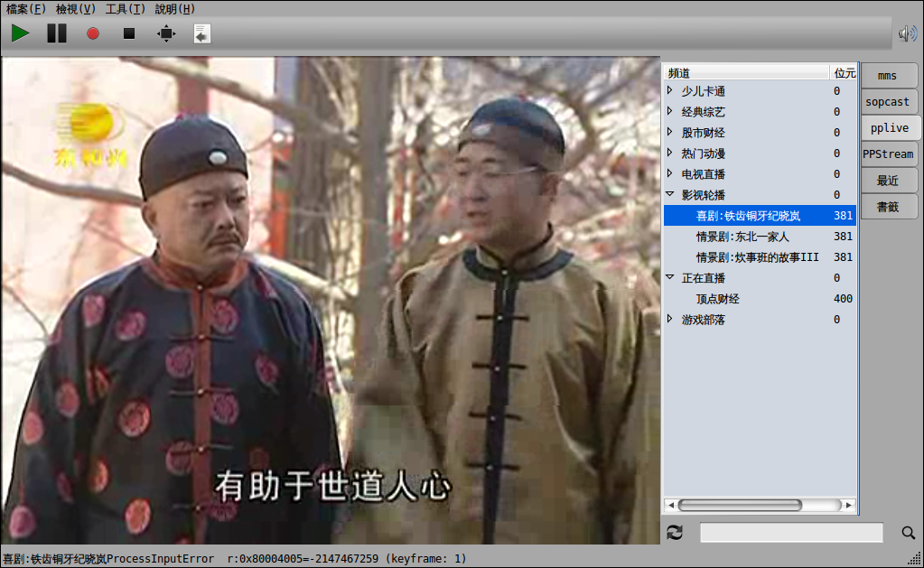This screenshot has width=924, height=568.
Task: Expand the 热门动漫 category
Action: [670, 154]
